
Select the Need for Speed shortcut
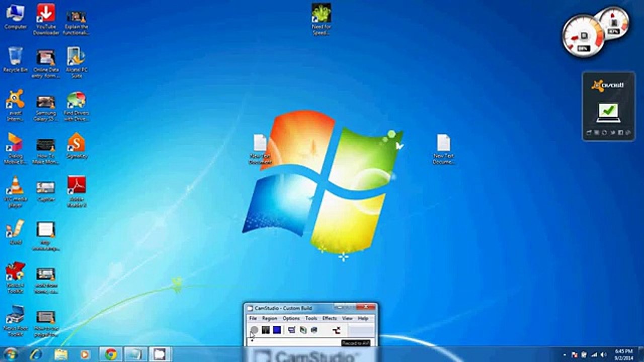point(321,20)
